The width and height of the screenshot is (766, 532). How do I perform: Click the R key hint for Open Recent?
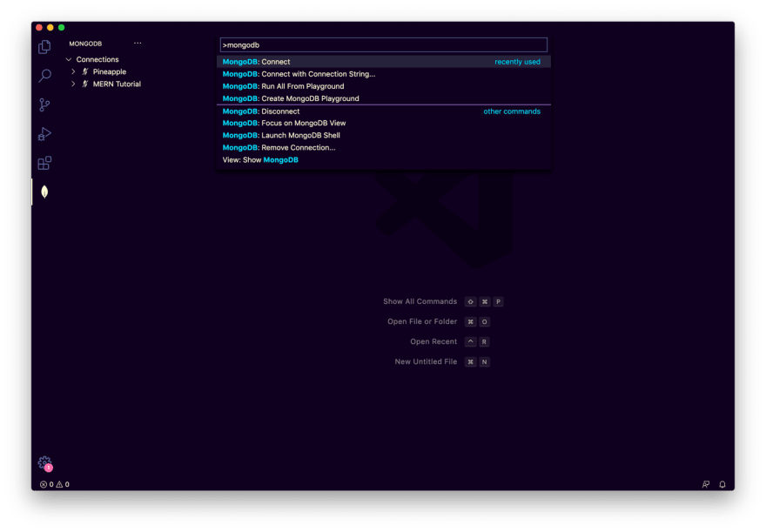click(x=484, y=341)
